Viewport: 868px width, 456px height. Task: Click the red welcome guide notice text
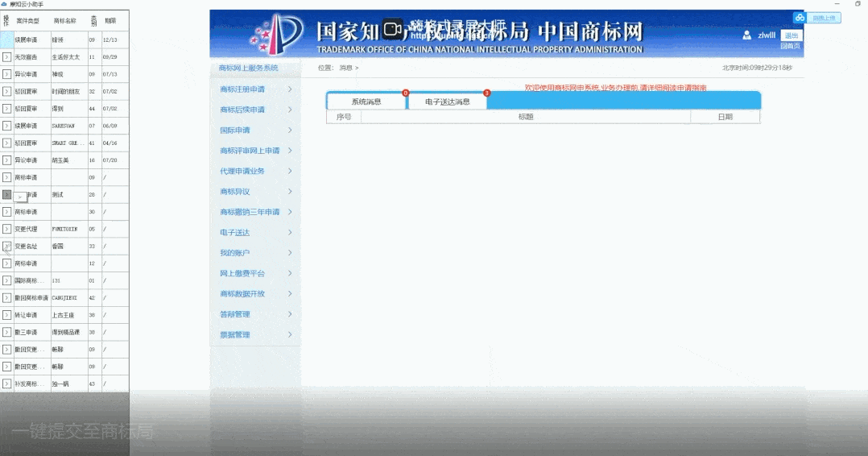coord(615,88)
